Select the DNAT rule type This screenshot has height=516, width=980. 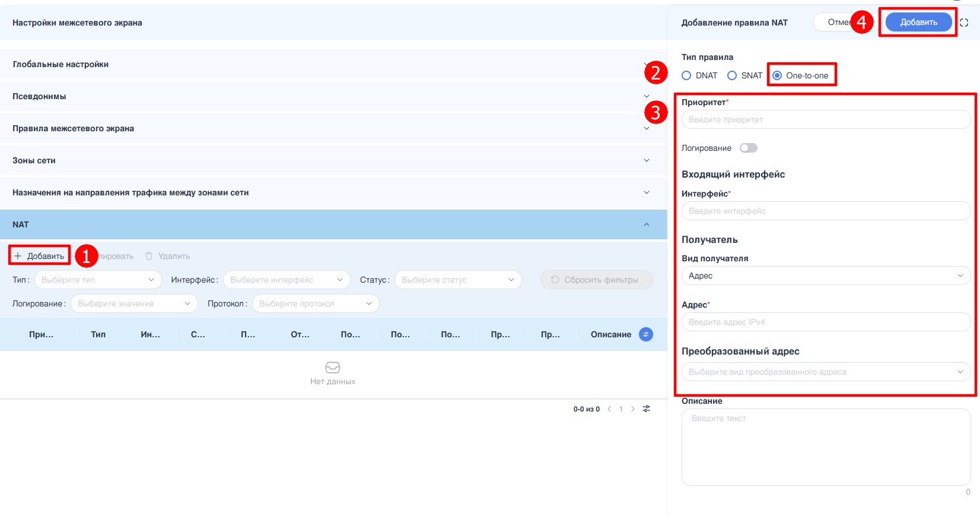click(686, 75)
